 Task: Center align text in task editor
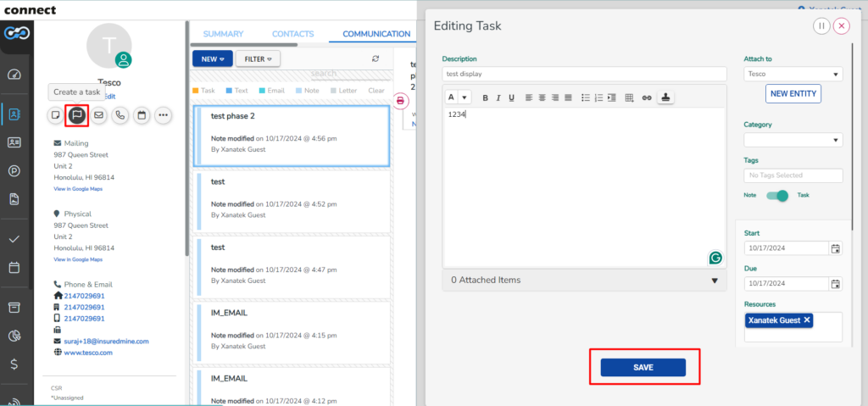click(542, 98)
